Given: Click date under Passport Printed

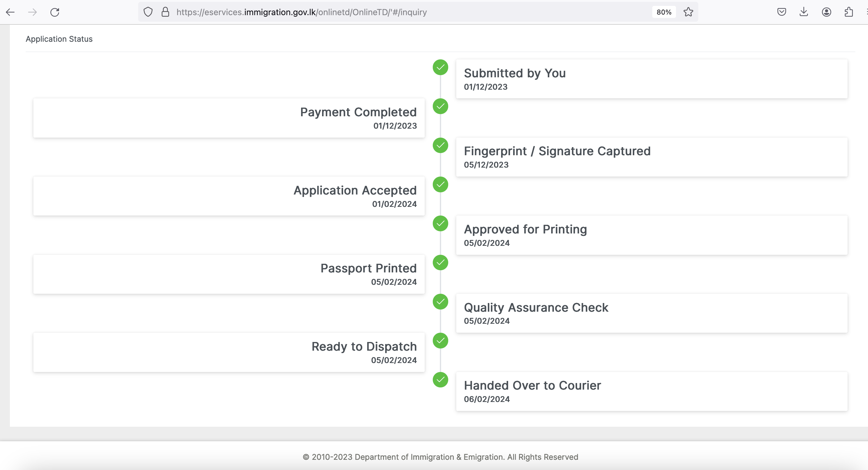Looking at the screenshot, I should [394, 282].
